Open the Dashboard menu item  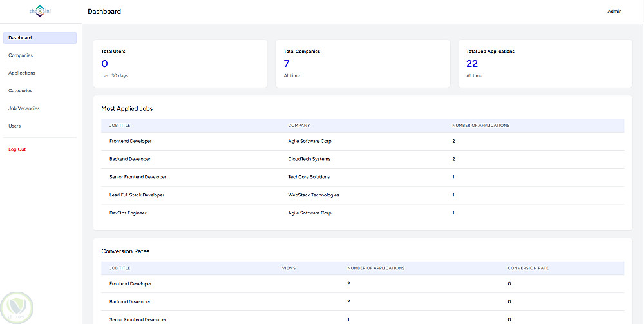tap(40, 38)
